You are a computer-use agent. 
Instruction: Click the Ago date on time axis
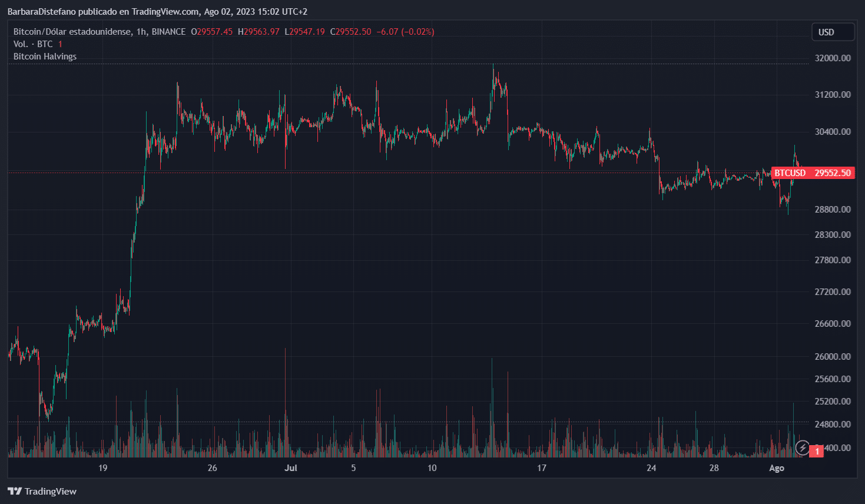pos(777,468)
